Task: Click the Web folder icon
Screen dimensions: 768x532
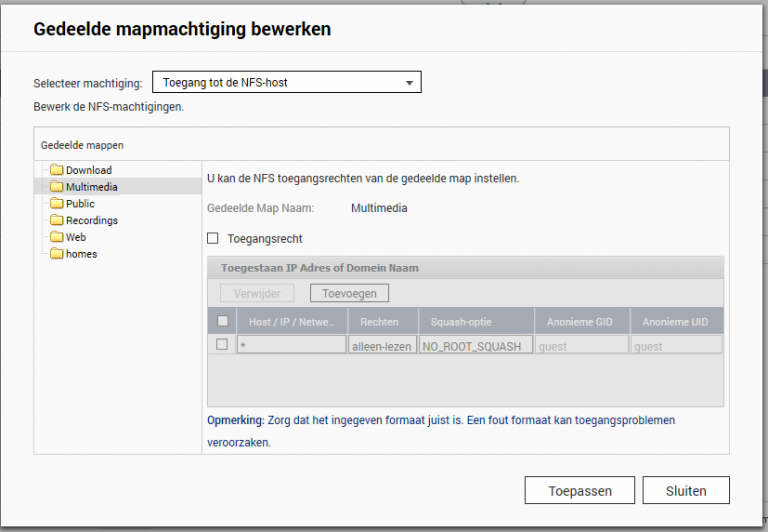Action: pos(57,237)
